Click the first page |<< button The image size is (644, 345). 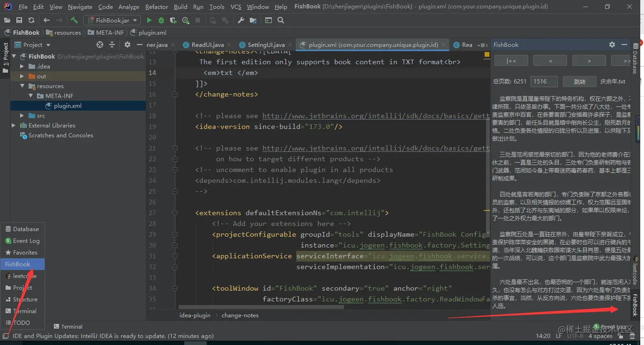tap(511, 61)
